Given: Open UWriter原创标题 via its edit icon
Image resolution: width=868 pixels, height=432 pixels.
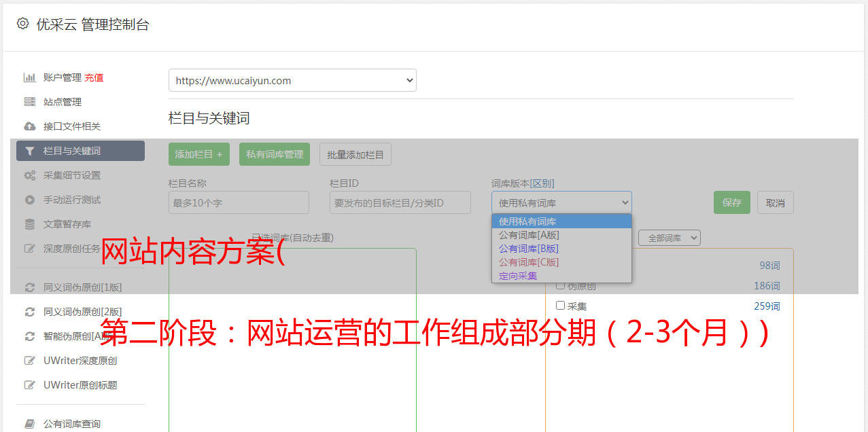Looking at the screenshot, I should 29,385.
